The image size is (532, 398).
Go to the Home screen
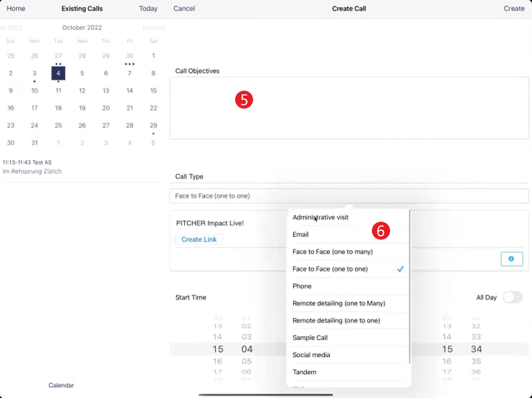click(x=16, y=8)
